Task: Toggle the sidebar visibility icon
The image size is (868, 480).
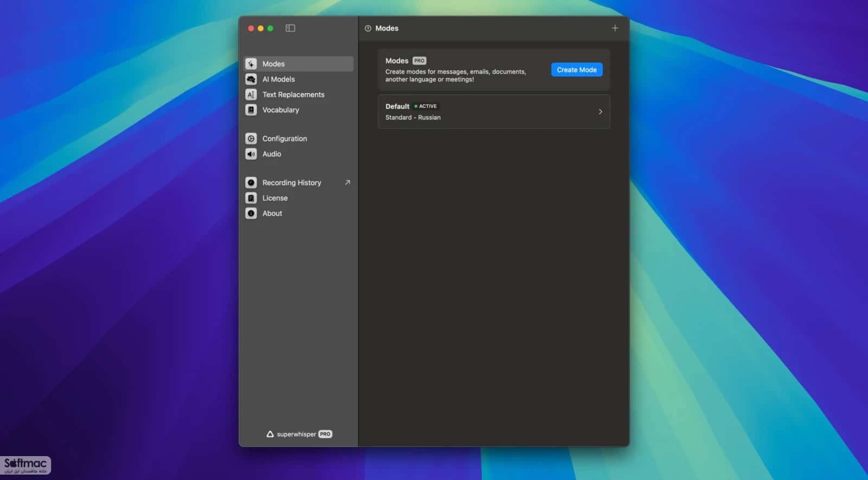Action: tap(290, 28)
